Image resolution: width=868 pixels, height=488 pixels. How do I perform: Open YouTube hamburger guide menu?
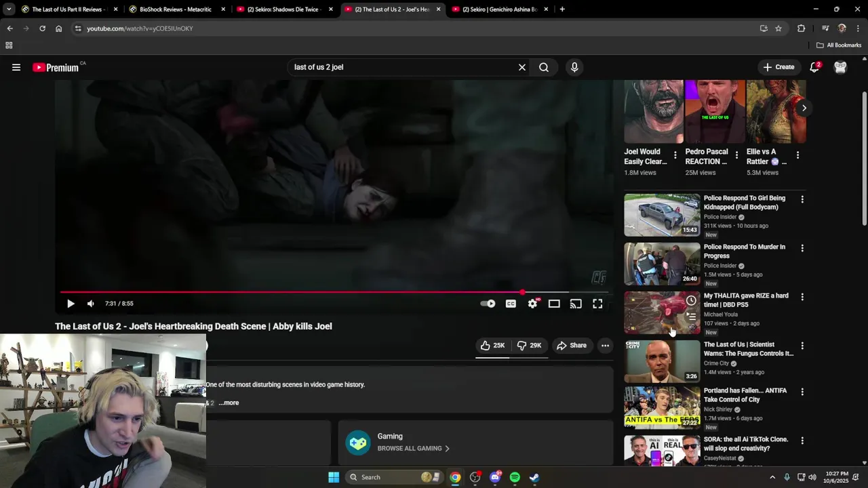tap(16, 67)
